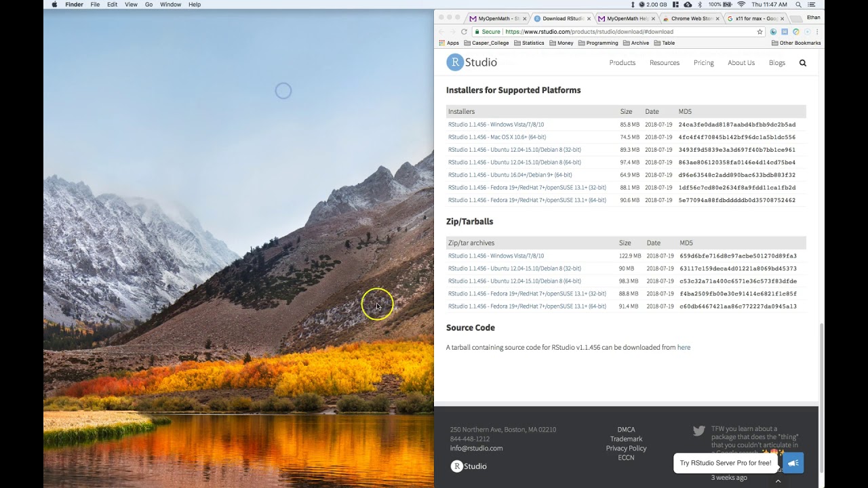868x488 pixels.
Task: Download Ubuntu 16.04+/Debian 9+ 64-bit installer
Action: click(x=510, y=175)
